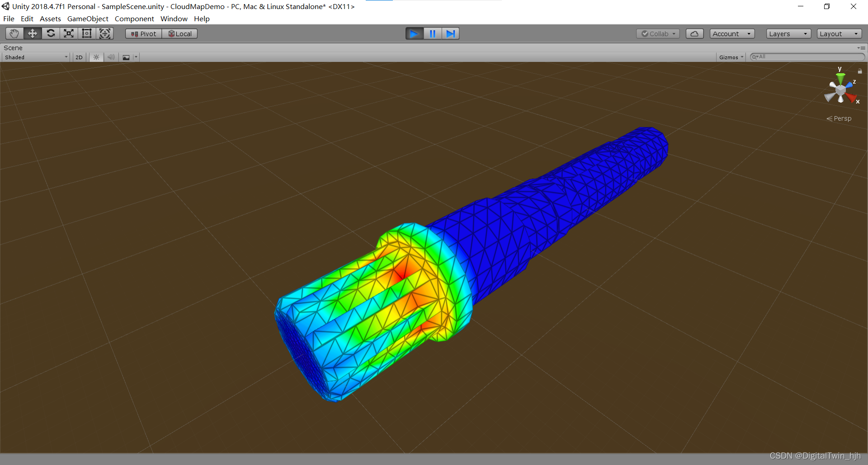This screenshot has height=465, width=868.
Task: Click the Pause button
Action: (x=433, y=33)
